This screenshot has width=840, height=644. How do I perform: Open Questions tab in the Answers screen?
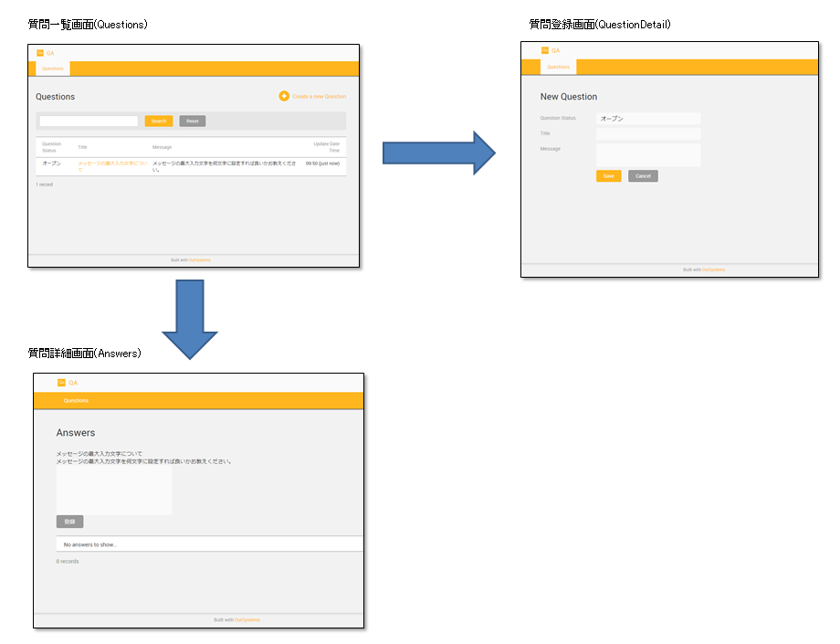pos(76,401)
